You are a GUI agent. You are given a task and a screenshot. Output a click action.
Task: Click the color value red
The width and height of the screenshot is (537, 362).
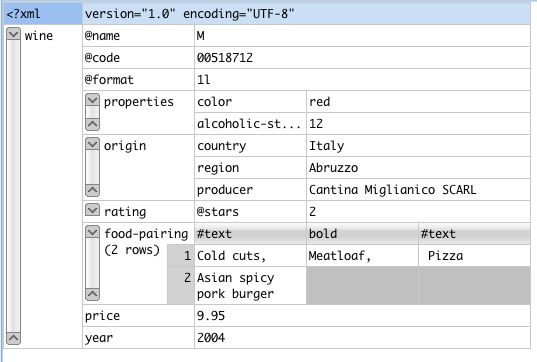click(419, 102)
